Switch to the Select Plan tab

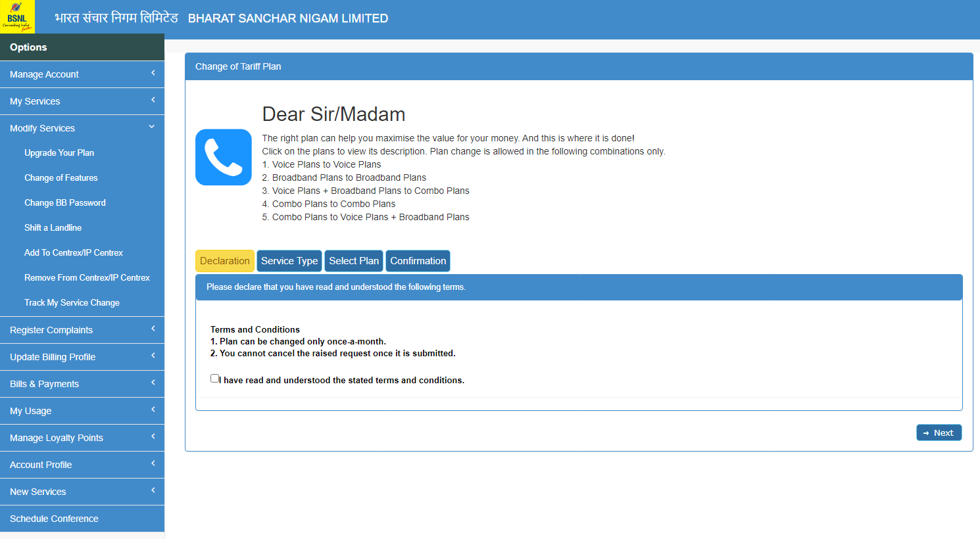[x=354, y=261]
